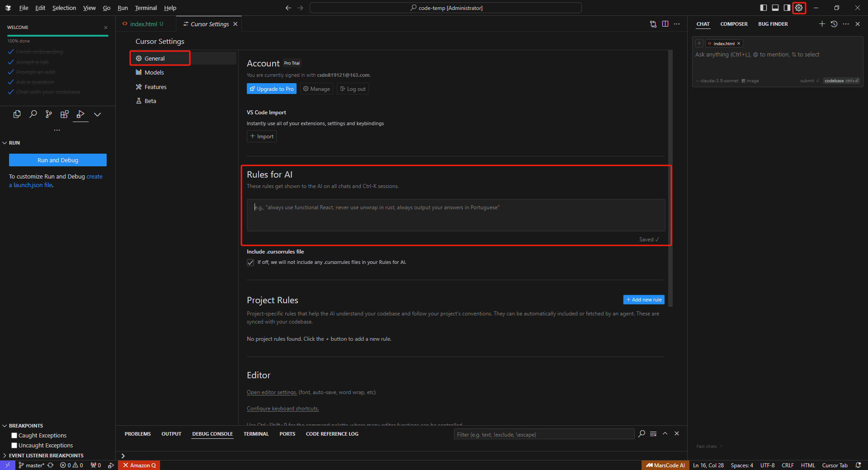Viewport: 868px width, 470px height.
Task: Select Features in Cursor Settings
Action: tap(156, 87)
